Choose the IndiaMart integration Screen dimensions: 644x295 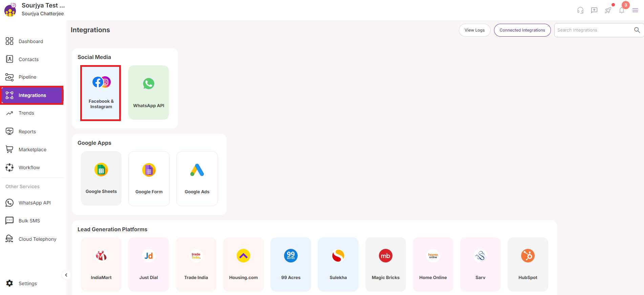[101, 264]
